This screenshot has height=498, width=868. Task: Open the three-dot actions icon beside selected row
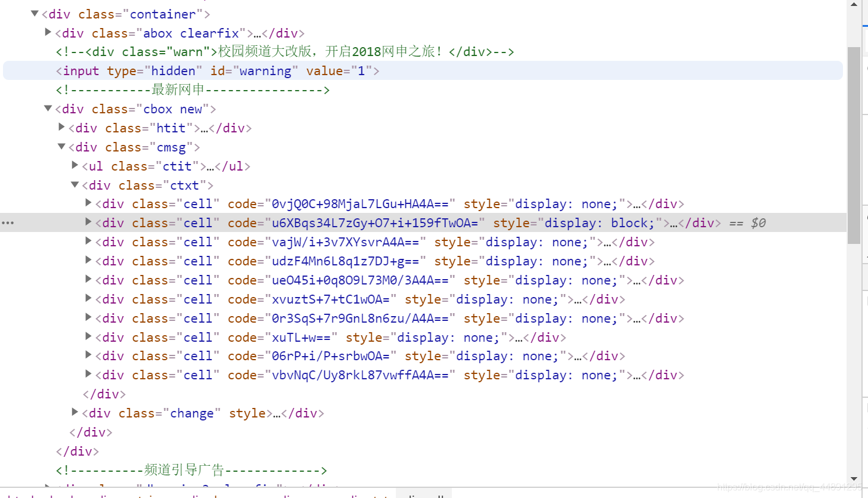click(x=8, y=222)
